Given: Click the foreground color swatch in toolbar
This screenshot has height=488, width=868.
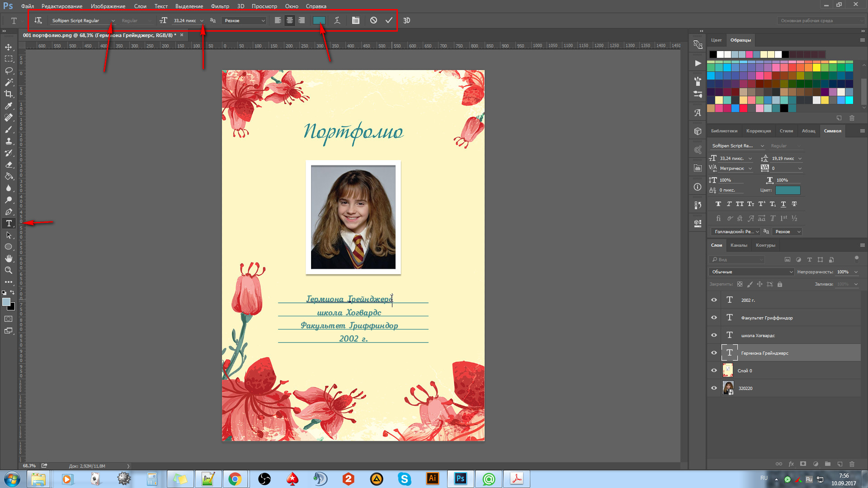Looking at the screenshot, I should coord(6,302).
